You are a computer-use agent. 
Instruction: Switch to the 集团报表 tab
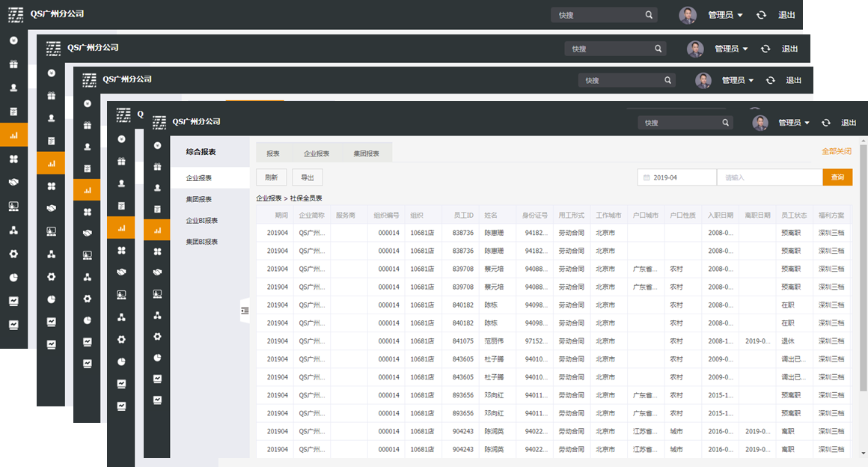(x=367, y=153)
